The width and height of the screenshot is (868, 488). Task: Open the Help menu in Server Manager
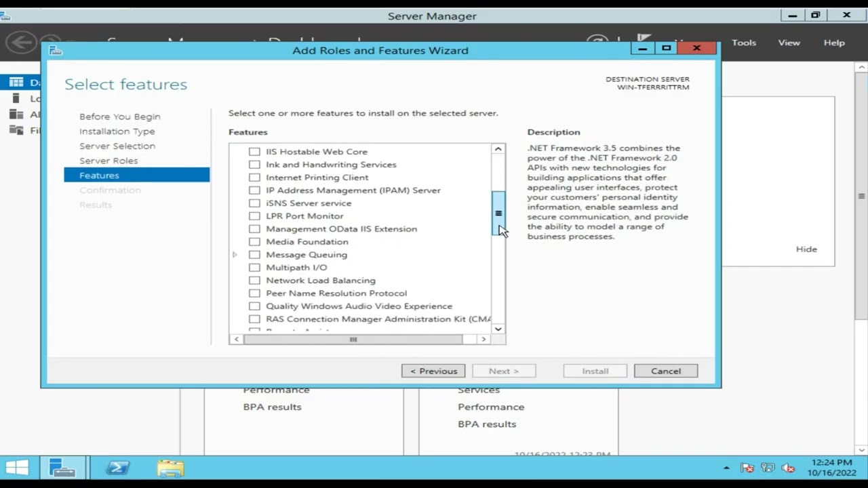click(834, 42)
